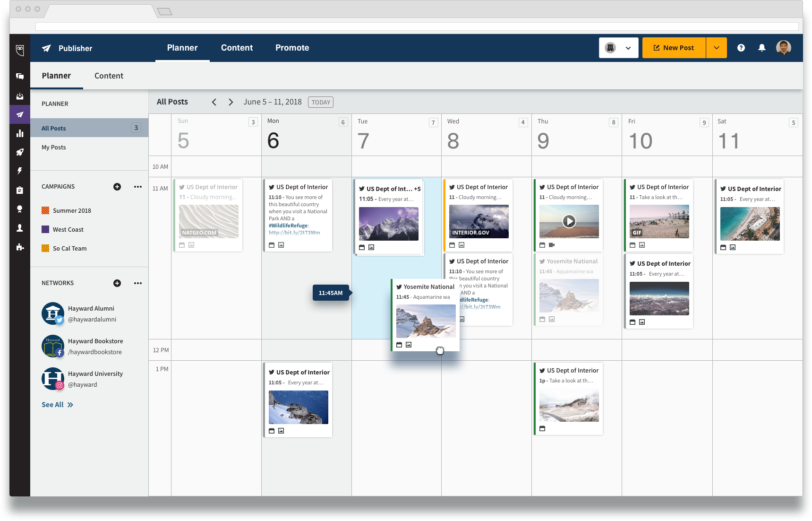Open Friday's GIF beach post thumbnail
The width and height of the screenshot is (812, 521).
tap(659, 221)
